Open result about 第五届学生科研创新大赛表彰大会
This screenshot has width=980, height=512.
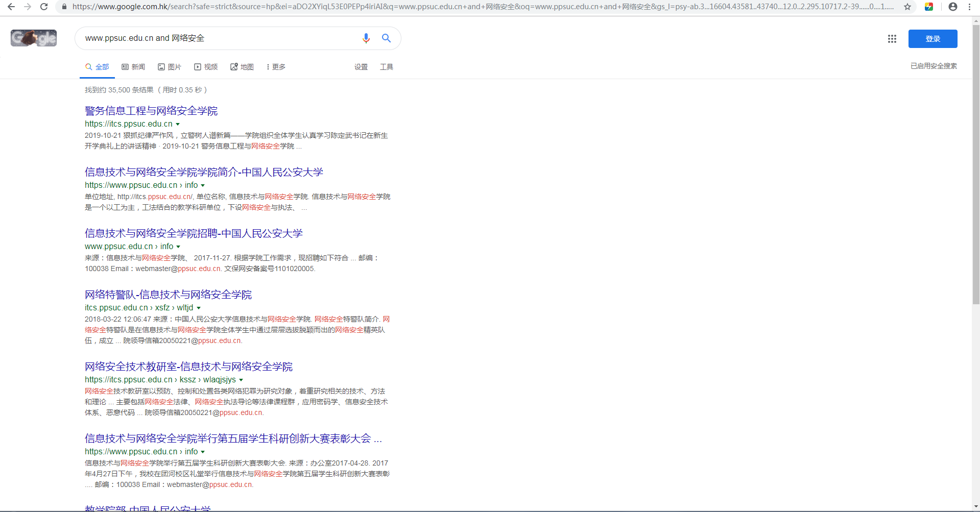[233, 438]
